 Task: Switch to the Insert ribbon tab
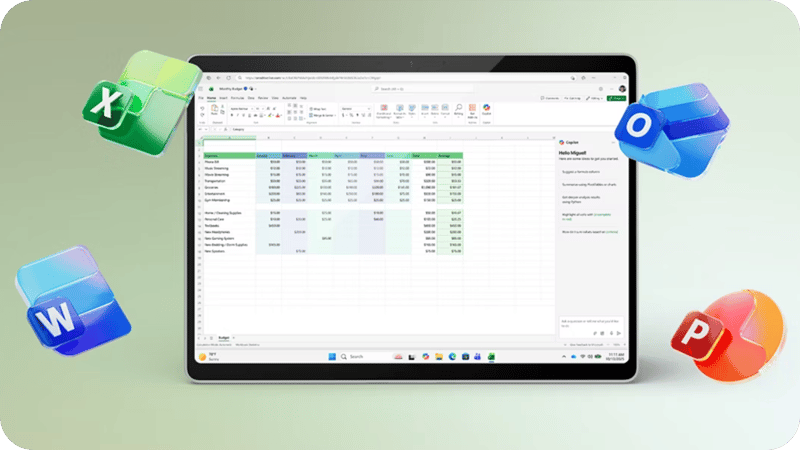(223, 98)
